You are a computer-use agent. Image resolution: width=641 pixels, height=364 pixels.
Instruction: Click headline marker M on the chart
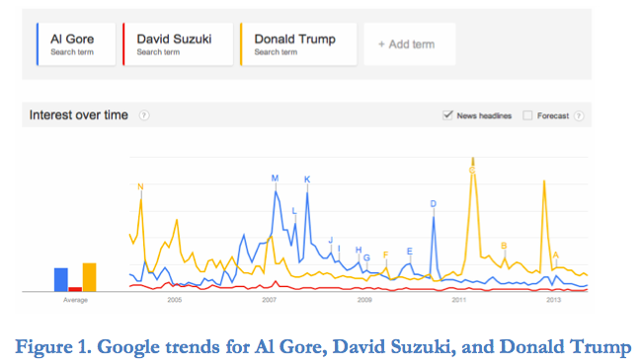click(x=275, y=179)
